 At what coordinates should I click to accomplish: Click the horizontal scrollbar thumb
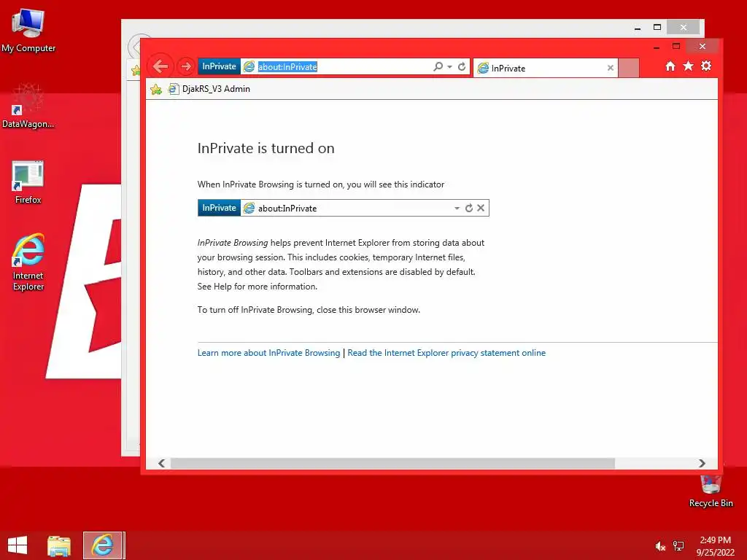(392, 463)
